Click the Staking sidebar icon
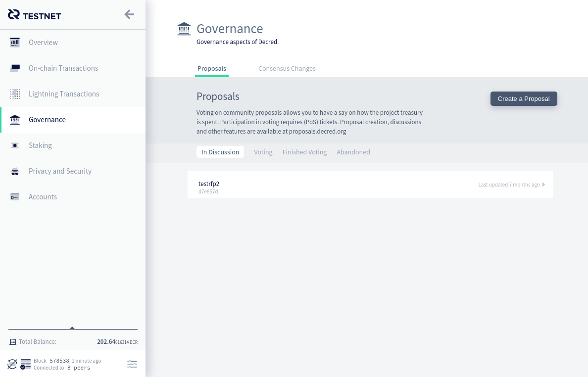The height and width of the screenshot is (377, 588). 15,145
